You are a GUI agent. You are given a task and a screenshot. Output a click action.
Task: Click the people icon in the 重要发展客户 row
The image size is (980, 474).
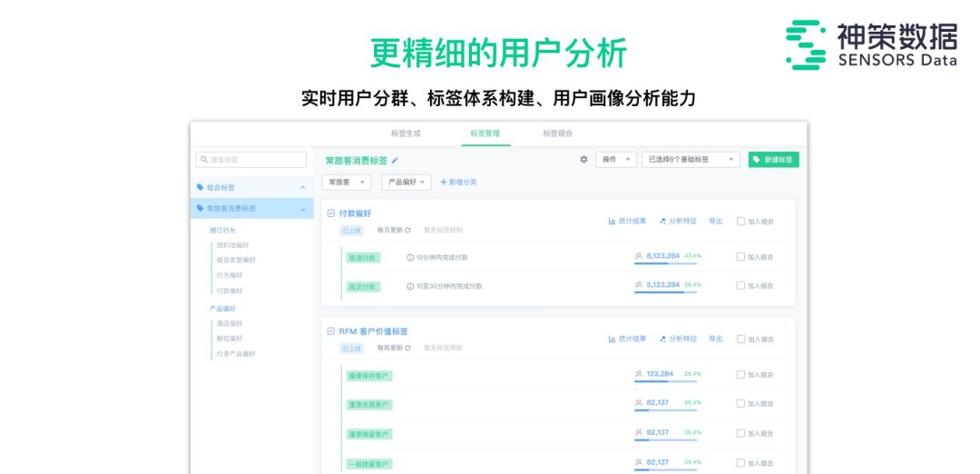638,402
